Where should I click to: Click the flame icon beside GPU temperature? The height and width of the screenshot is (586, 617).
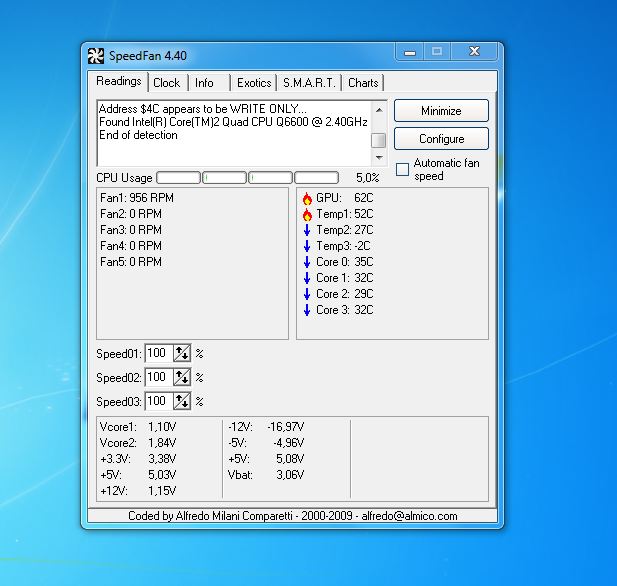(307, 198)
